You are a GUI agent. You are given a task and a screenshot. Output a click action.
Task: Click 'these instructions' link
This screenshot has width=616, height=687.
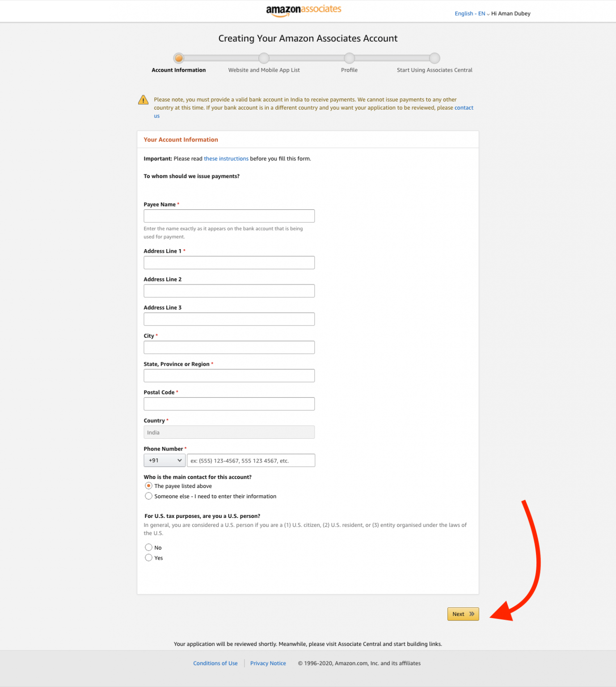[x=226, y=158]
